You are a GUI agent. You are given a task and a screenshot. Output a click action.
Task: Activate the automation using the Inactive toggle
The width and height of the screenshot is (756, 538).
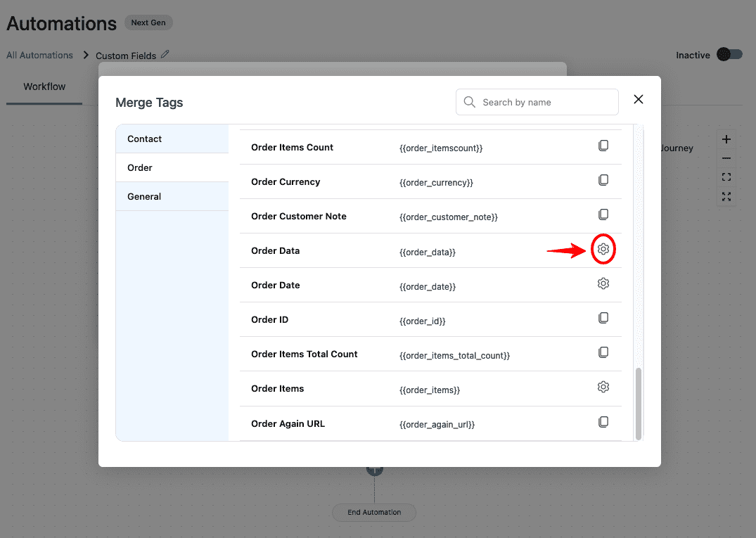point(729,54)
